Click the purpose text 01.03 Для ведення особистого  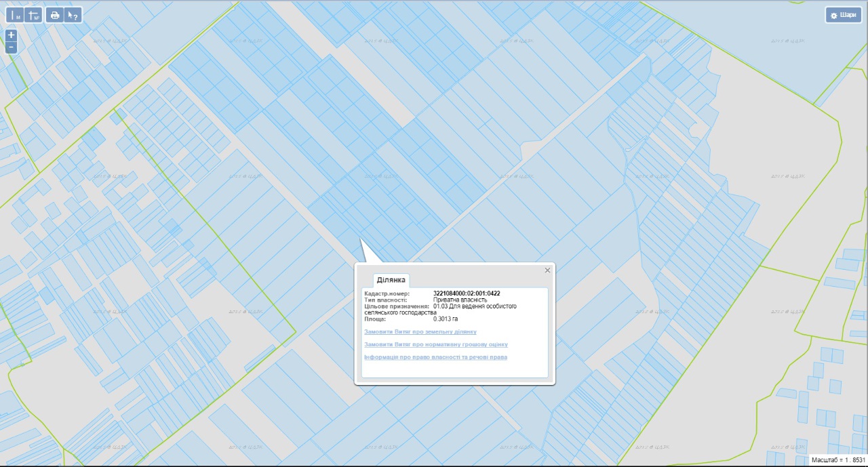point(475,306)
